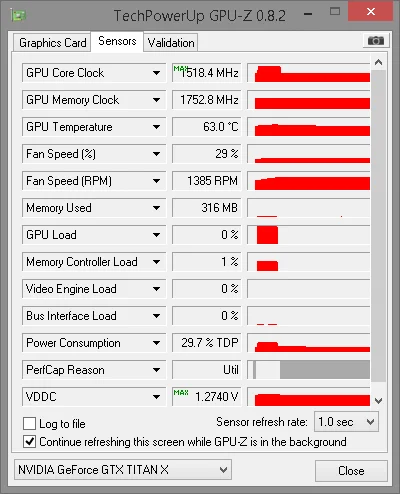Maximize the GPU-Z window

point(335,12)
